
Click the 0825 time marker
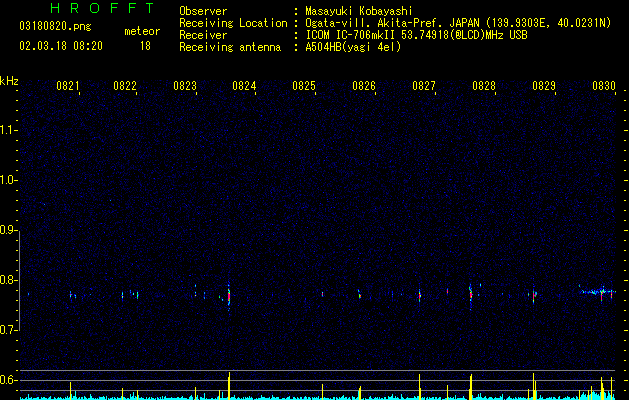304,86
